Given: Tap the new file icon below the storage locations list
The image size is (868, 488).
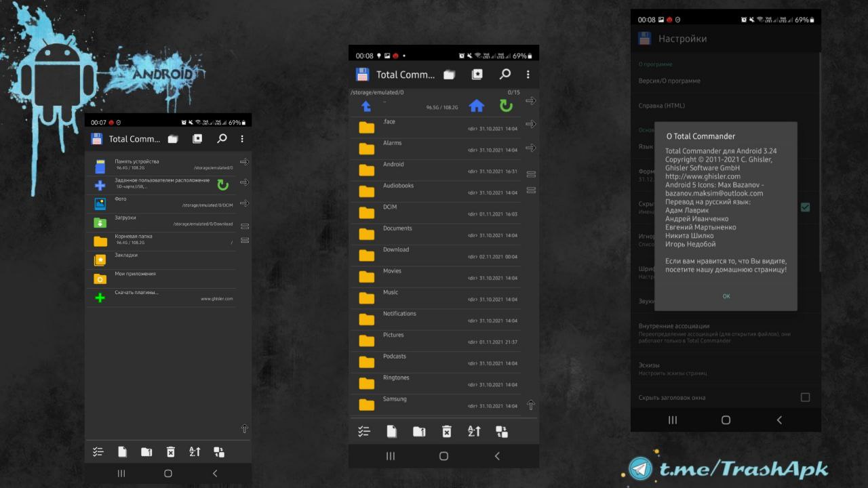Looking at the screenshot, I should [x=122, y=452].
